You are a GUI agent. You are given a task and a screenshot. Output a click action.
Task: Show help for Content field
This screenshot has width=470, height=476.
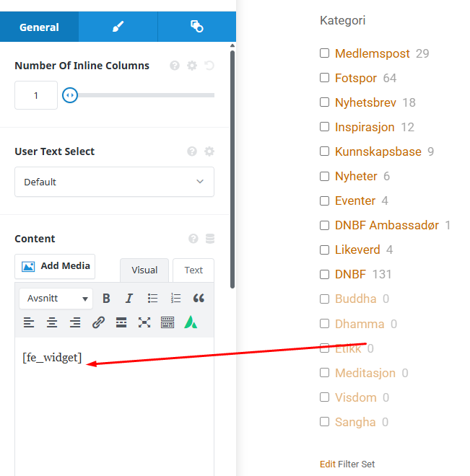point(193,239)
